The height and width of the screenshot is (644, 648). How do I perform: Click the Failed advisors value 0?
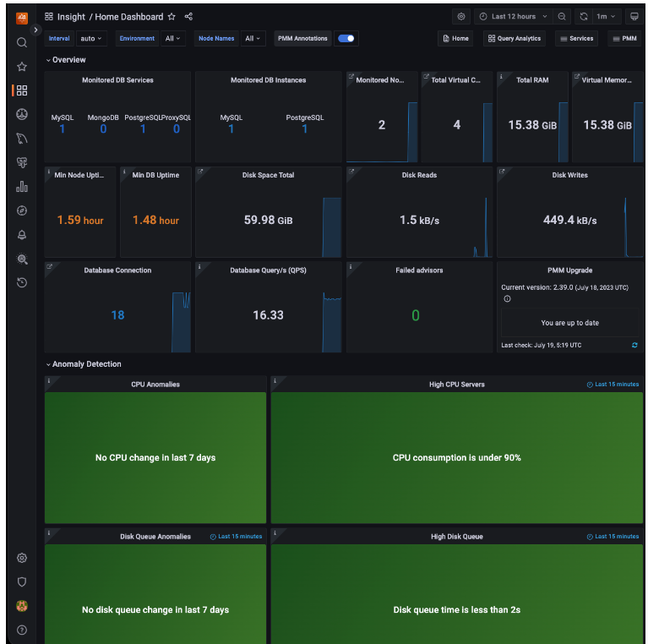tap(416, 315)
